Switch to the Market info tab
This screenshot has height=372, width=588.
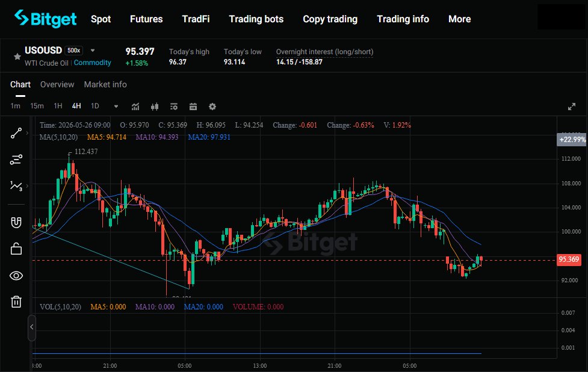[x=105, y=84]
